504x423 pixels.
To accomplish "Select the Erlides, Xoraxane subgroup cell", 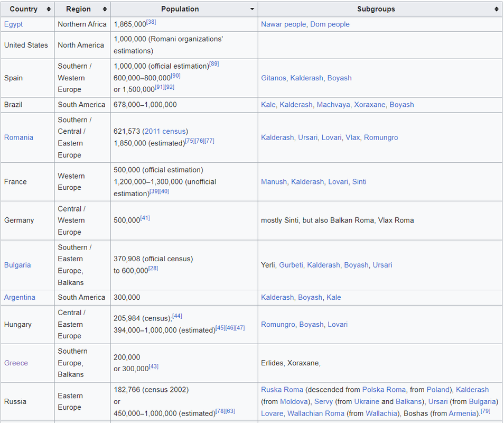I will pyautogui.click(x=380, y=363).
